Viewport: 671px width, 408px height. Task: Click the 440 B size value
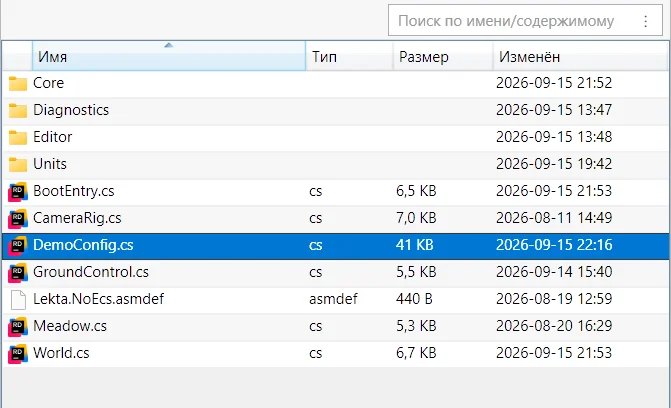pyautogui.click(x=414, y=299)
